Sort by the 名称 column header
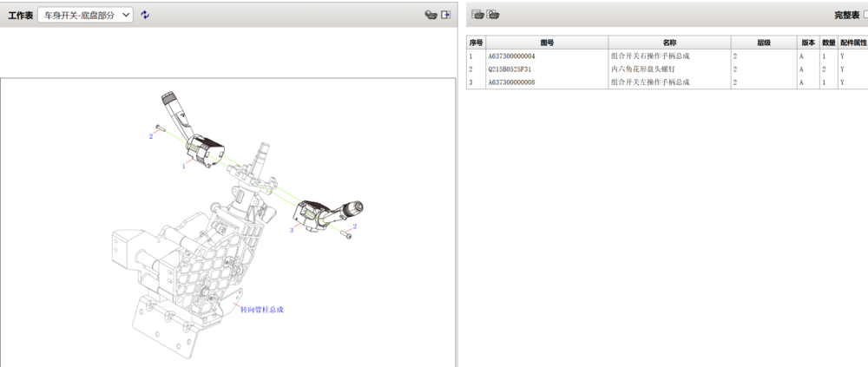868x367 pixels. [669, 43]
